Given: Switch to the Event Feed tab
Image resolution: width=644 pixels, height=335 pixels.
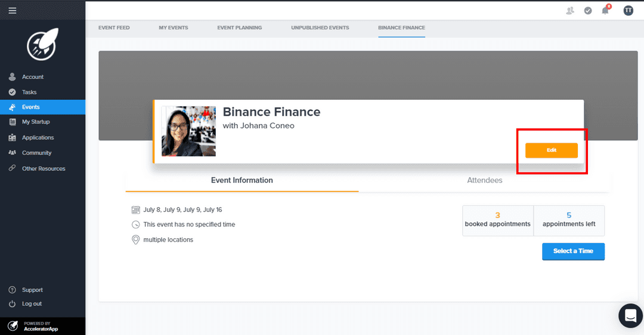Looking at the screenshot, I should coord(114,27).
